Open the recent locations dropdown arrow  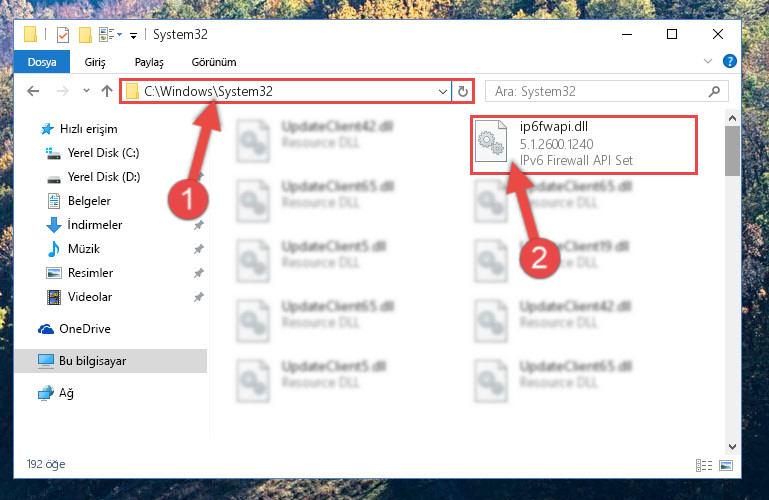86,91
